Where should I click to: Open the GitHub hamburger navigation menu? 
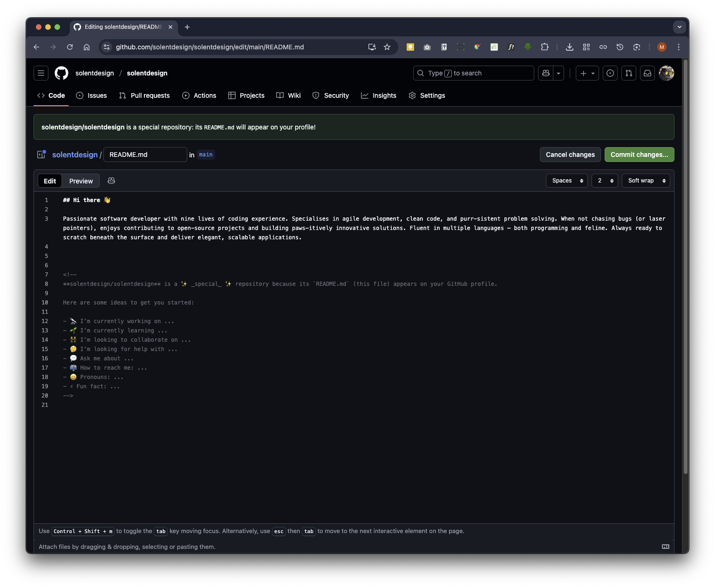click(41, 73)
